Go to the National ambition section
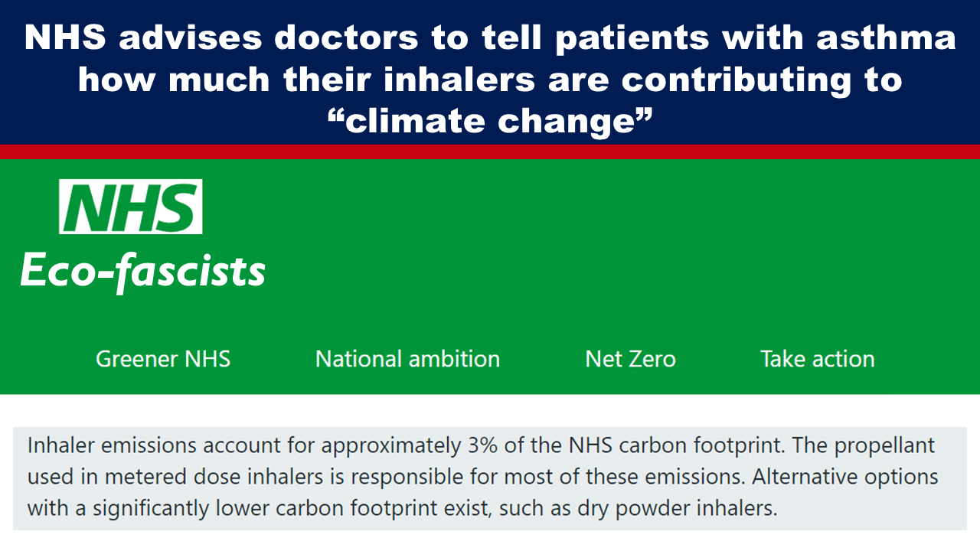Screen dimensions: 980x551 coord(407,359)
